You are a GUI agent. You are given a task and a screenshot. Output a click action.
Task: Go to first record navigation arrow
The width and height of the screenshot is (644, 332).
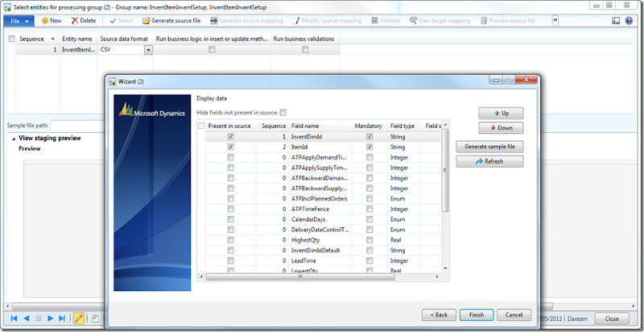14,319
